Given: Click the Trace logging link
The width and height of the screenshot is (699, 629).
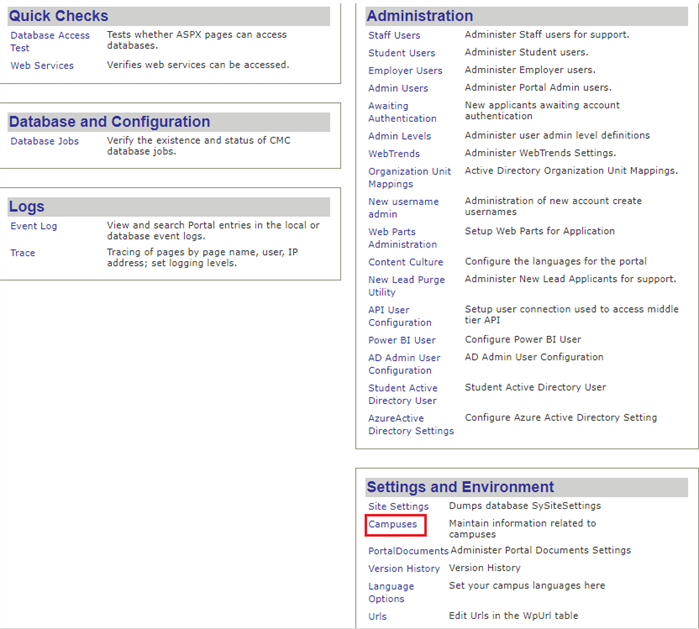Looking at the screenshot, I should [x=23, y=253].
